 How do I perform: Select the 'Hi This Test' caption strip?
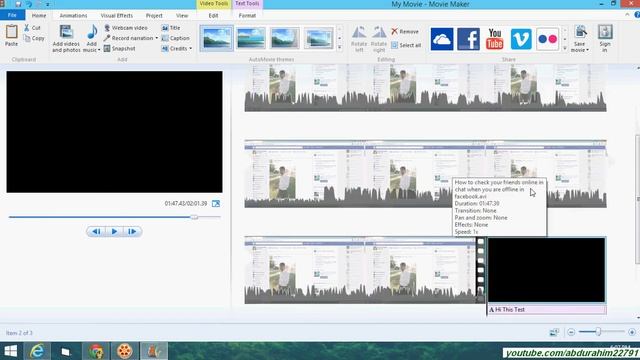[547, 310]
